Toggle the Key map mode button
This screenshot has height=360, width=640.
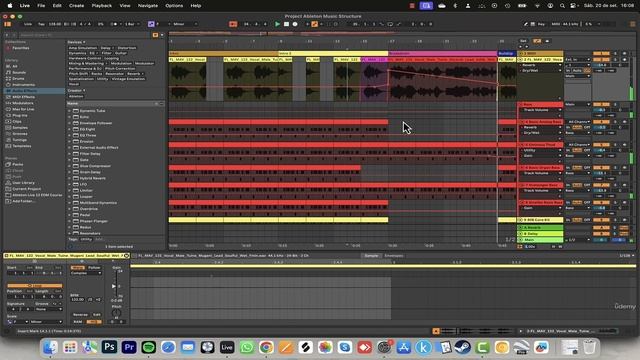[x=541, y=24]
